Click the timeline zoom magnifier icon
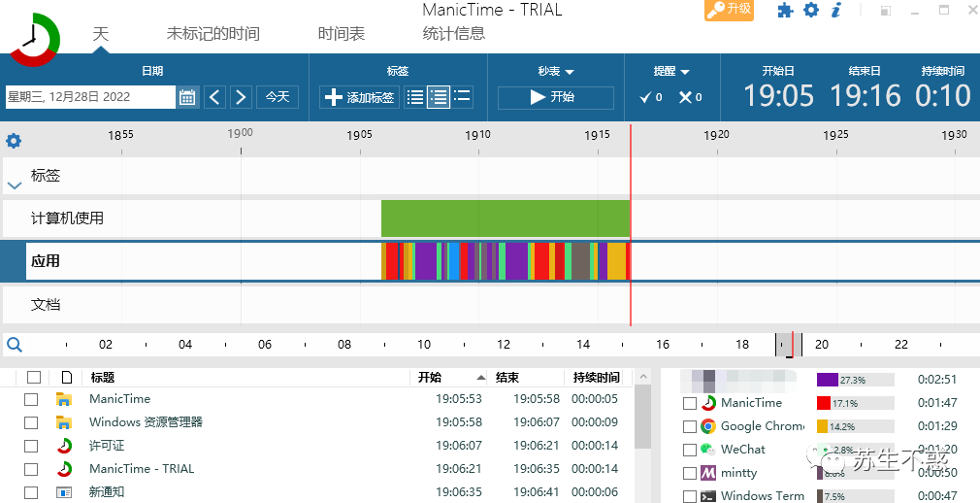This screenshot has height=503, width=980. [x=15, y=344]
